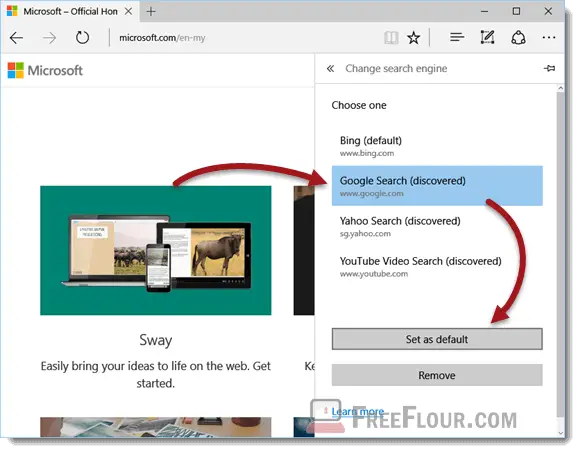The image size is (580, 453).
Task: Click the Set as default button
Action: 437,339
